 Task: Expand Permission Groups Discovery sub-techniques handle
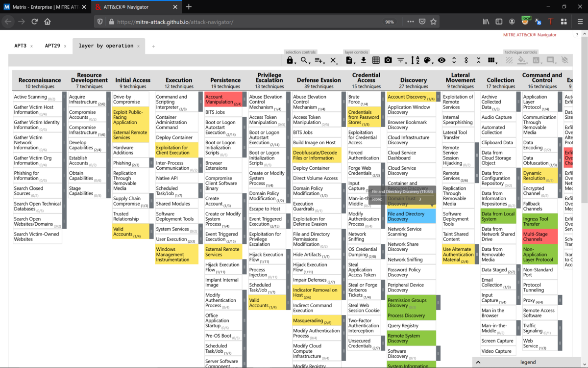[x=438, y=303]
